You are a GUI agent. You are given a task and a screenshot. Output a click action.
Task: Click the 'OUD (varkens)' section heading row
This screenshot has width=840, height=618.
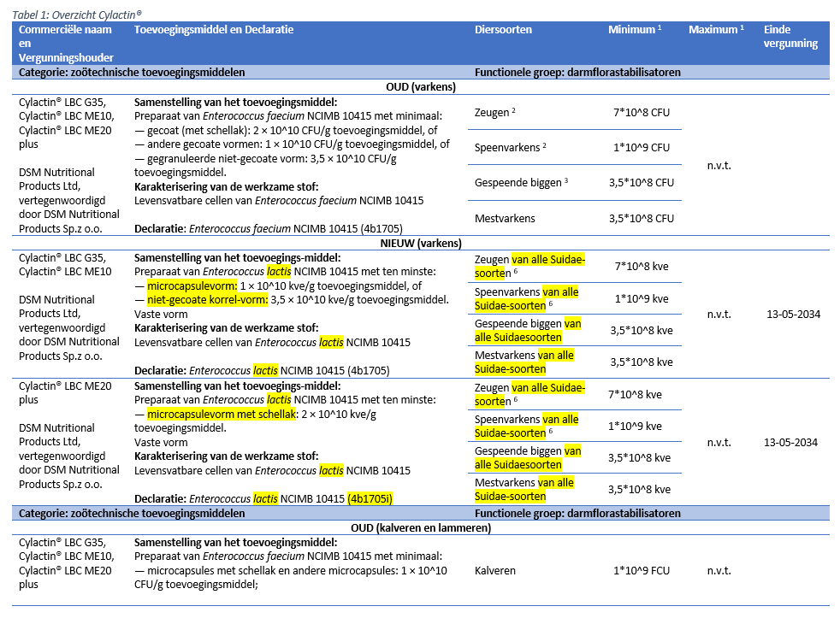click(419, 86)
